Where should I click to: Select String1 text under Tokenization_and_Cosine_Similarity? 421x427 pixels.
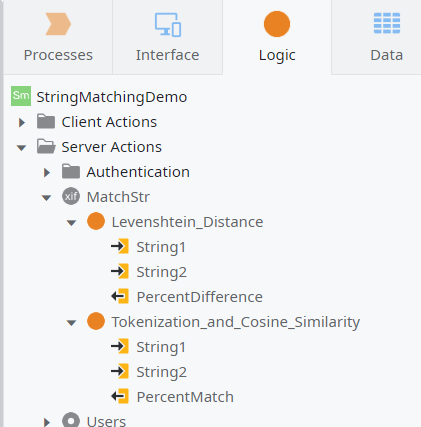pos(161,347)
